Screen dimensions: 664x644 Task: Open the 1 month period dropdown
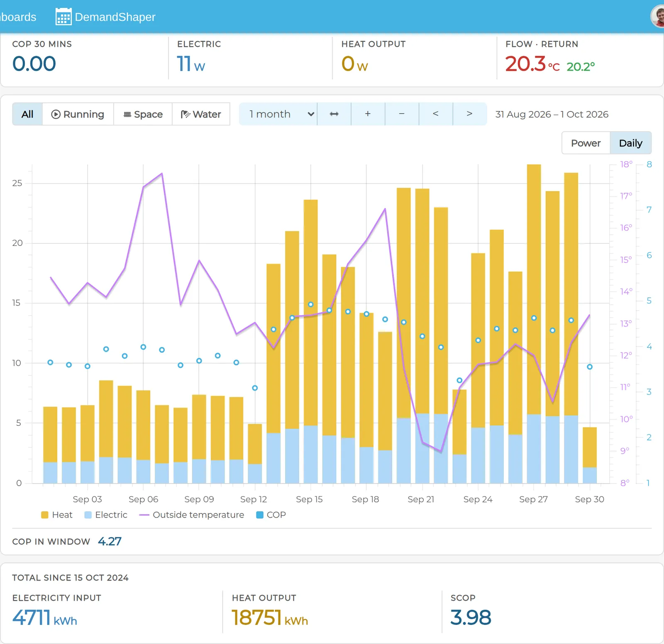click(278, 114)
